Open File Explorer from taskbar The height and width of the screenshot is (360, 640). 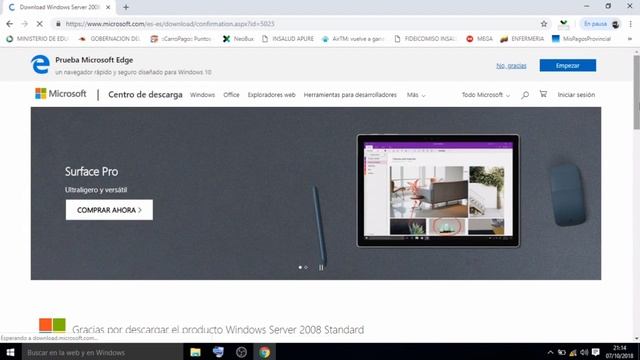(x=196, y=352)
